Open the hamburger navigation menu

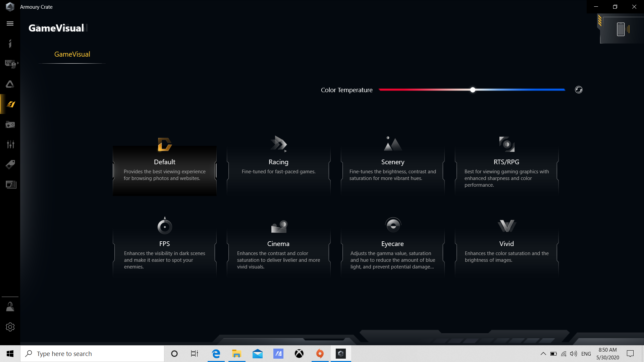point(10,23)
